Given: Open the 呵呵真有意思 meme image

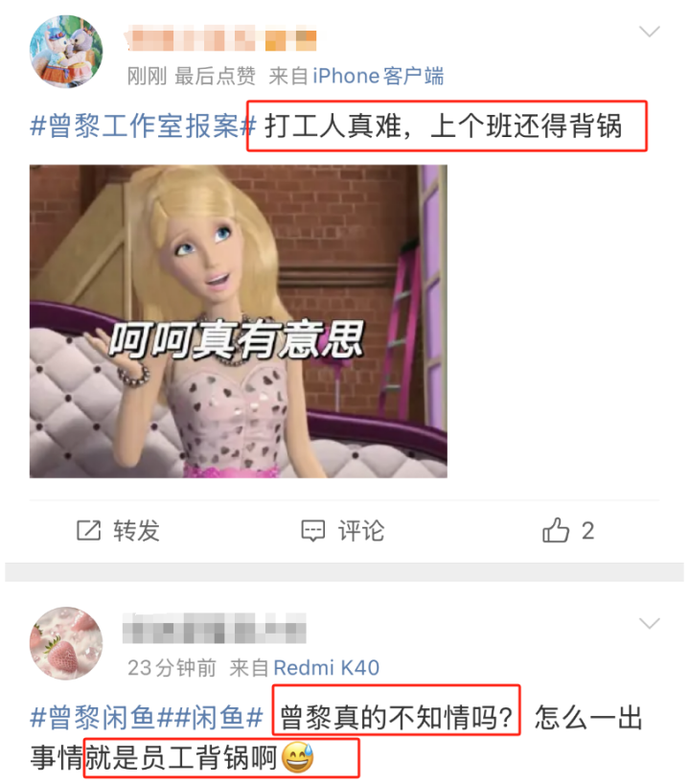Looking at the screenshot, I should [239, 321].
